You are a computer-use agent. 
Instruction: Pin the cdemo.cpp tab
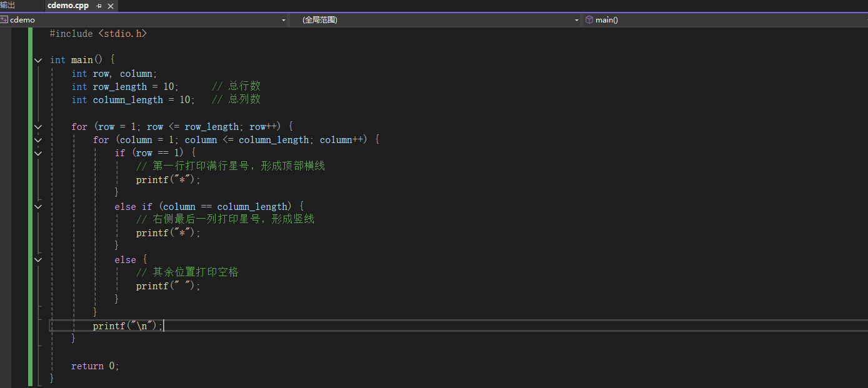pyautogui.click(x=99, y=6)
